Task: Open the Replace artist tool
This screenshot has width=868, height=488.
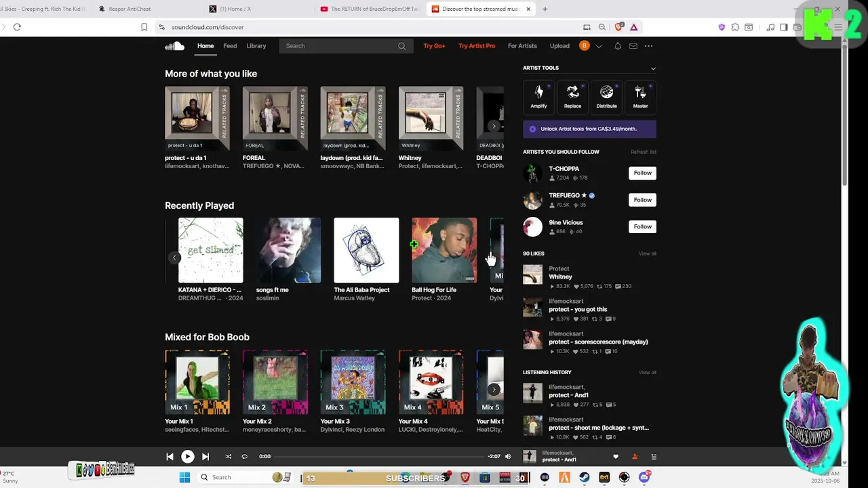Action: coord(573,97)
